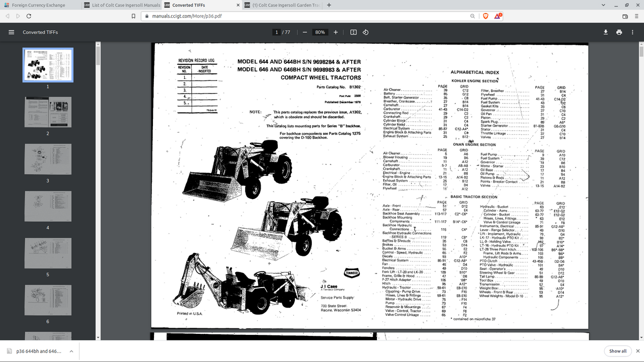Edit the page number field
The width and height of the screenshot is (644, 362).
click(x=276, y=32)
